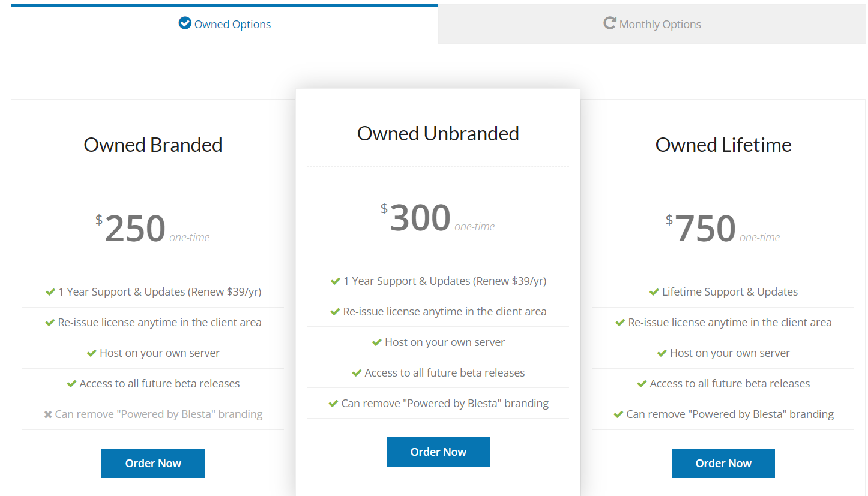Click the $300 one-time price
868x496 pixels.
[x=421, y=218]
